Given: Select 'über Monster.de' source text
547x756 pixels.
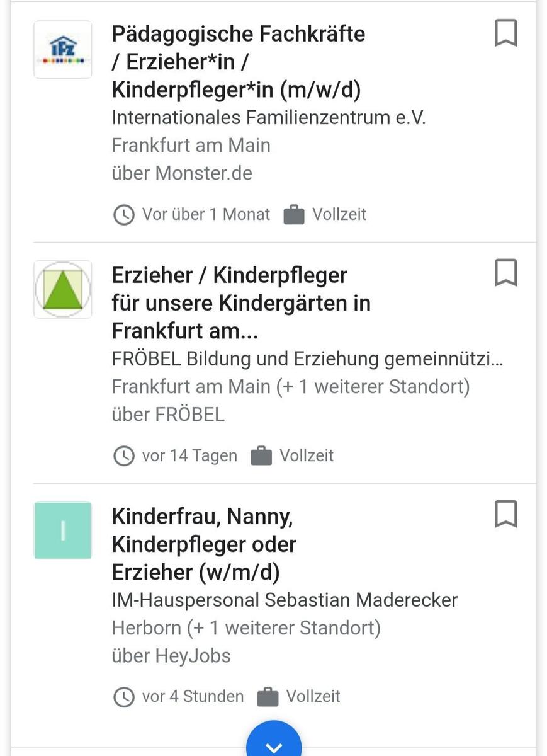Looking at the screenshot, I should [182, 173].
